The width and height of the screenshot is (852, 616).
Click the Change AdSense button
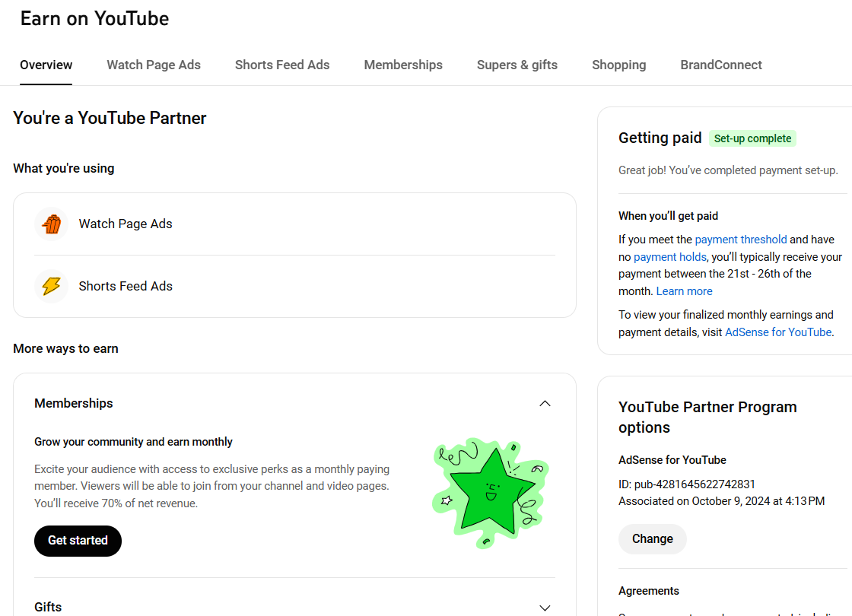(653, 539)
